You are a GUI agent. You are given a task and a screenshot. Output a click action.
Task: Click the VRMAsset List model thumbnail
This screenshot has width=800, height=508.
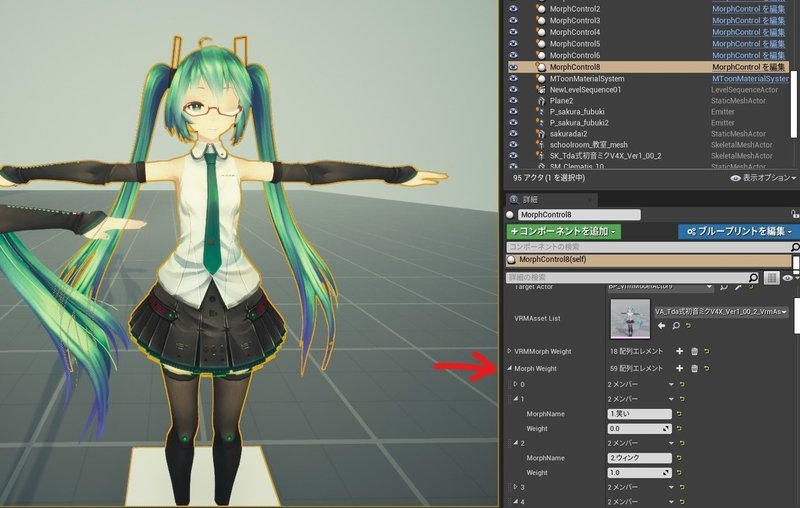click(x=630, y=319)
